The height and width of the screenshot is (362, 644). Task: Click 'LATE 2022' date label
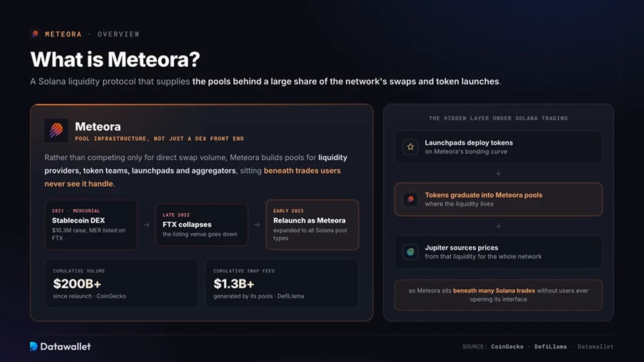click(176, 215)
